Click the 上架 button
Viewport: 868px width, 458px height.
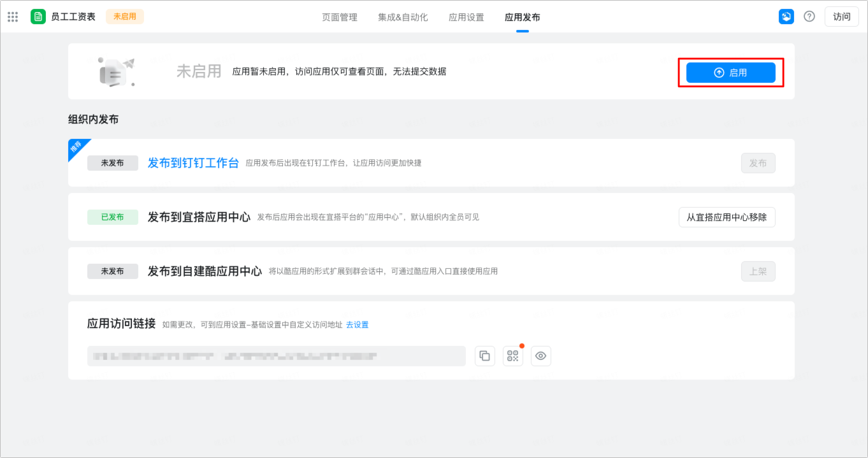[x=758, y=271]
